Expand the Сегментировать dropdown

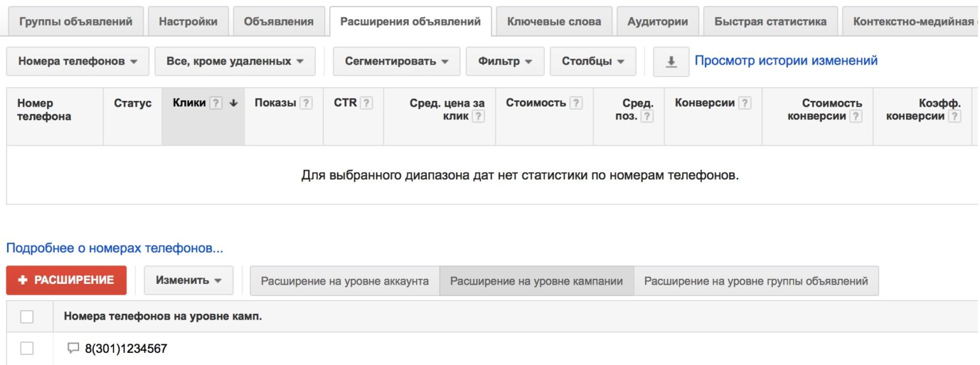click(397, 62)
